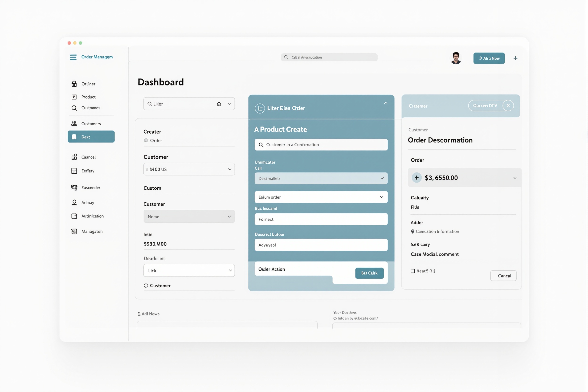Tick the Keac5 checkbox
Image resolution: width=588 pixels, height=392 pixels.
tap(413, 271)
